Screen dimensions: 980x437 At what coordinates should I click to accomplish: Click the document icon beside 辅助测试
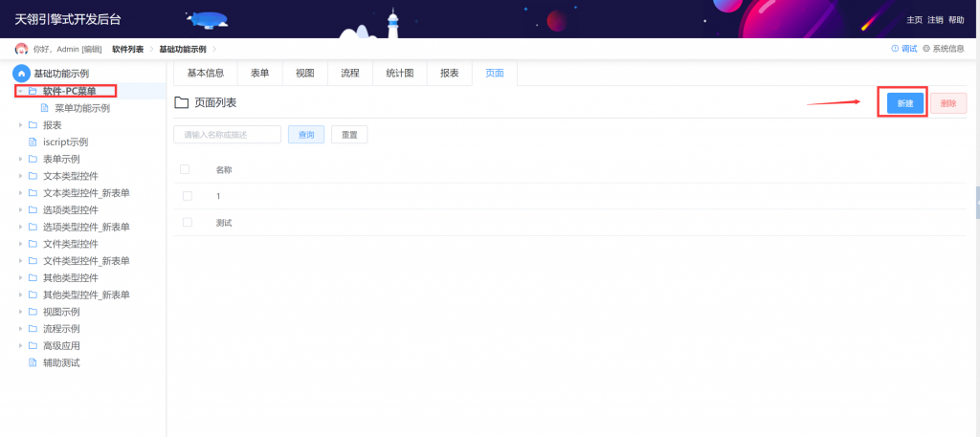[33, 362]
